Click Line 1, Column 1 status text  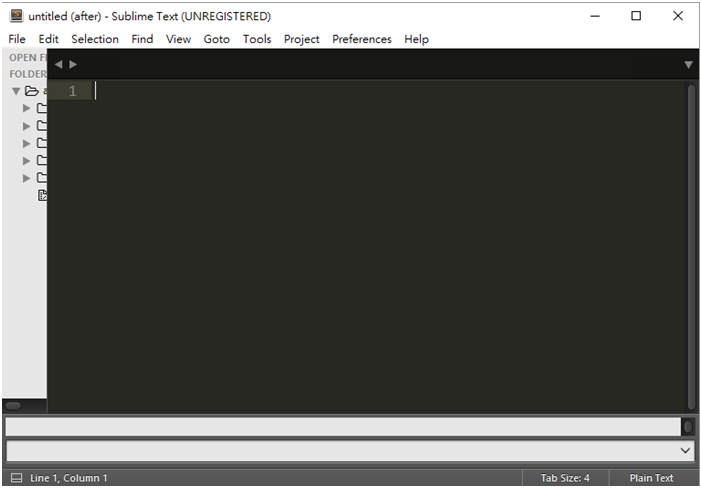(x=68, y=478)
